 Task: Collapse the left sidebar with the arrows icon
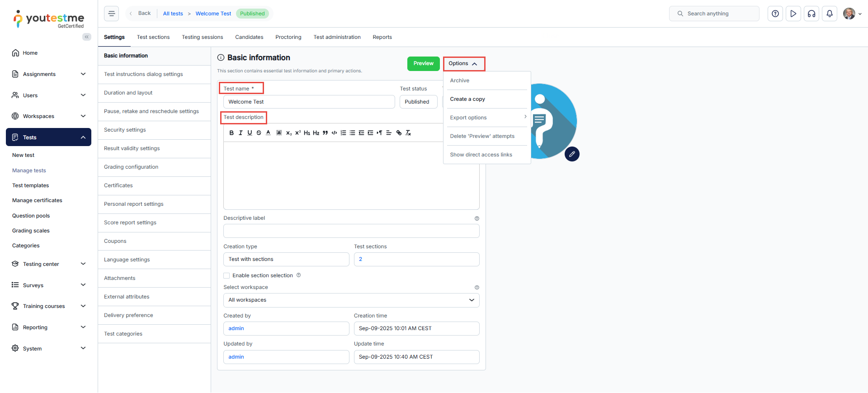point(86,37)
